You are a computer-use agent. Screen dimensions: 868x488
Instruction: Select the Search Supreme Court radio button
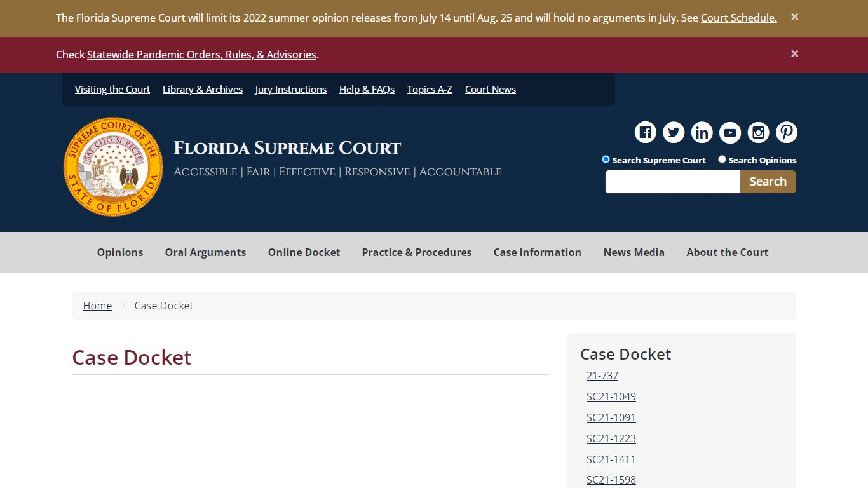[606, 159]
